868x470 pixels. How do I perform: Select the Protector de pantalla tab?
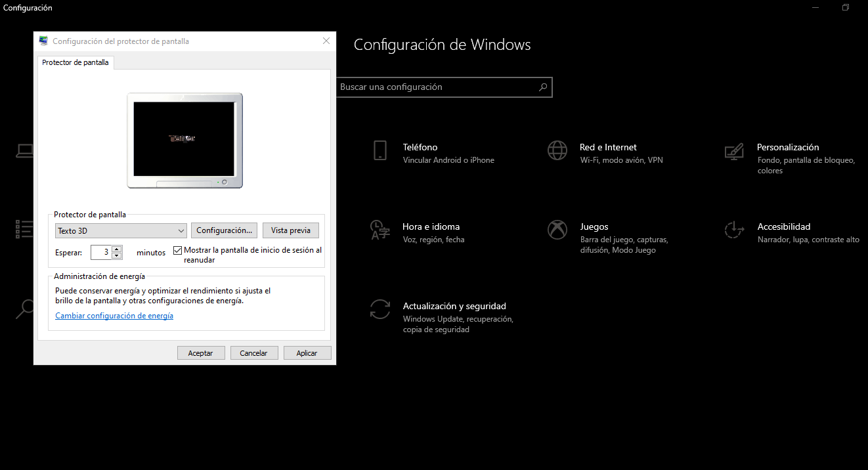pos(76,62)
